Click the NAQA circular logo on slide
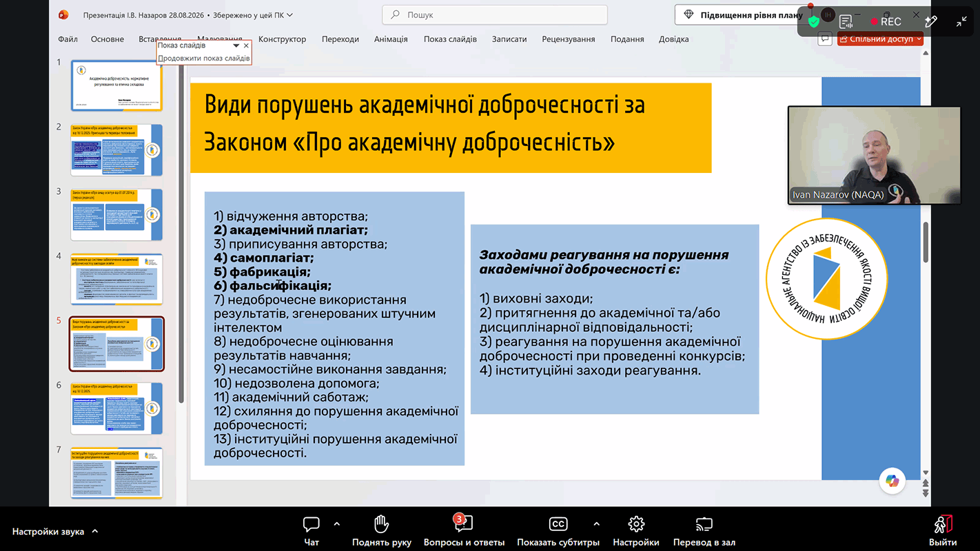Image resolution: width=980 pixels, height=551 pixels. tap(826, 278)
